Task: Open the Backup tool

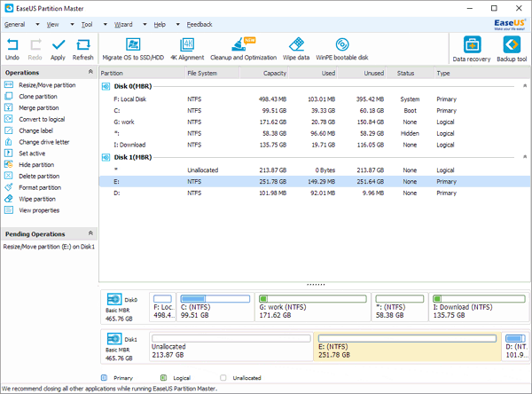Action: click(x=512, y=50)
